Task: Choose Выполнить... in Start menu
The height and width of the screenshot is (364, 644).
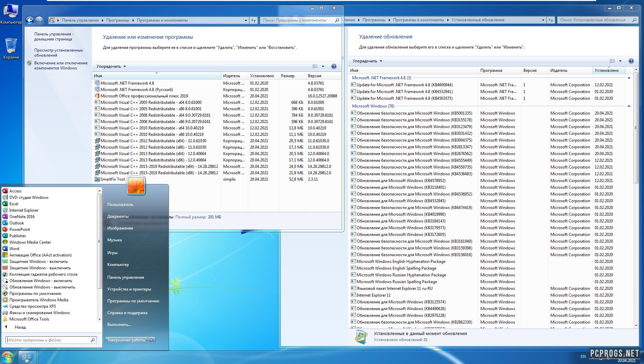Action: tap(119, 324)
